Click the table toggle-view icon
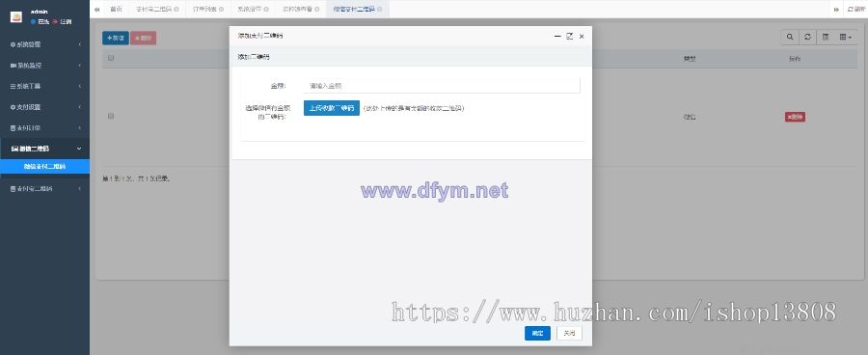Viewport: 868px width, 355px height. tap(826, 37)
